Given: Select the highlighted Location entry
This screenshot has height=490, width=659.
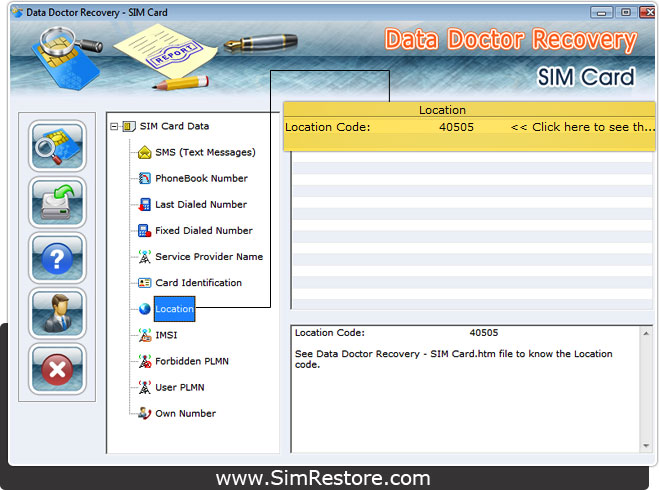Looking at the screenshot, I should [x=174, y=309].
